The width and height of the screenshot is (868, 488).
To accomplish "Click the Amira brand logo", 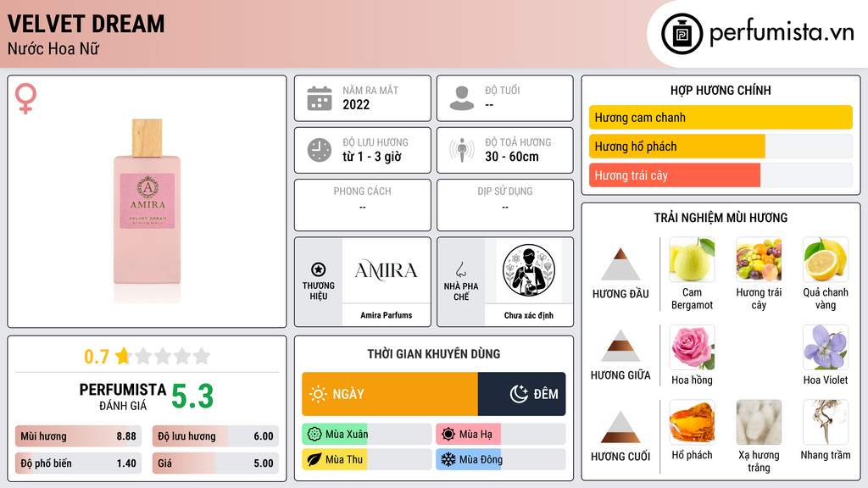I will coord(386,270).
